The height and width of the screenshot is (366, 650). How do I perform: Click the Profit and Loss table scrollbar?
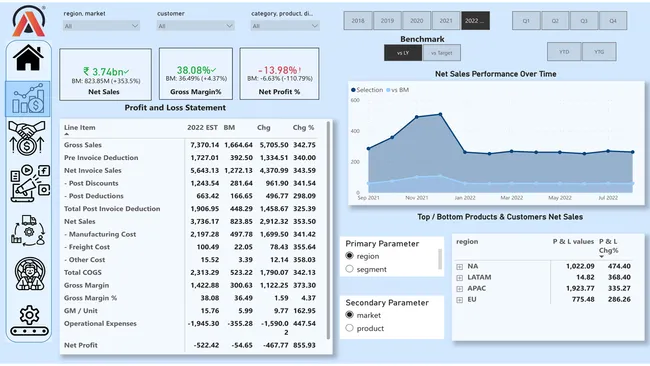pyautogui.click(x=329, y=230)
